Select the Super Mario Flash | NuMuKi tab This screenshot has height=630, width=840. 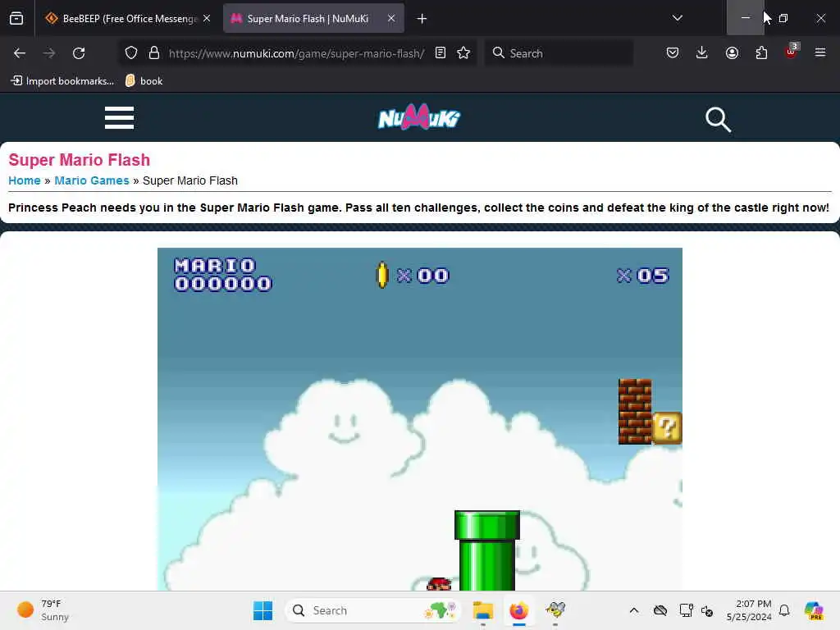point(313,18)
